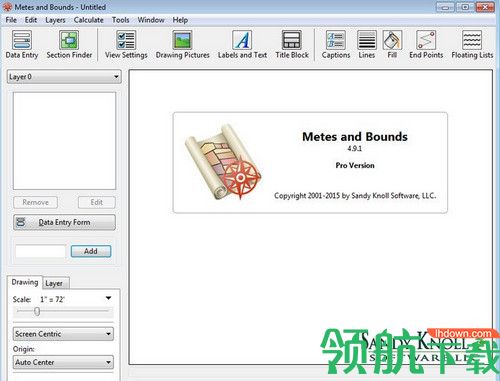Open the Edit menu
The image size is (500, 381).
click(31, 20)
